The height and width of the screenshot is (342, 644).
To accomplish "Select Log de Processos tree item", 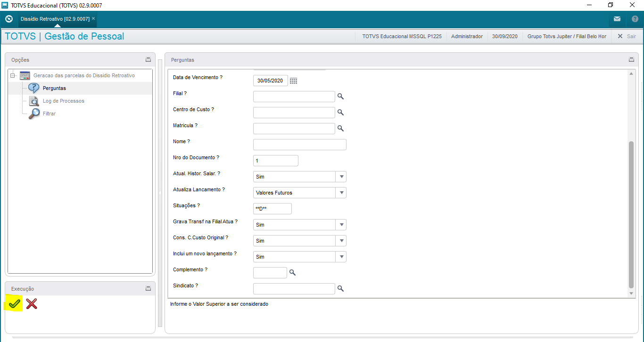I will 64,101.
